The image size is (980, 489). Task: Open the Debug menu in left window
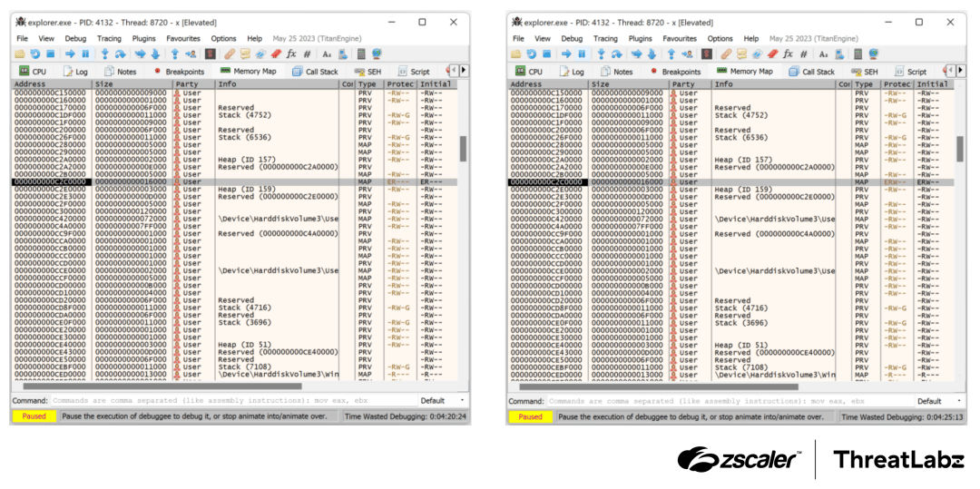tap(75, 39)
